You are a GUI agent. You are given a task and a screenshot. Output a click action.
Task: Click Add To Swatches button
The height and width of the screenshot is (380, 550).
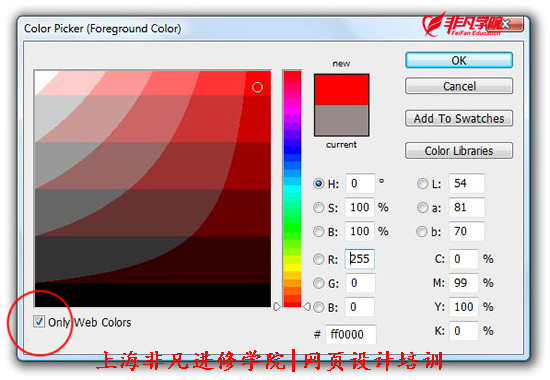pyautogui.click(x=458, y=118)
